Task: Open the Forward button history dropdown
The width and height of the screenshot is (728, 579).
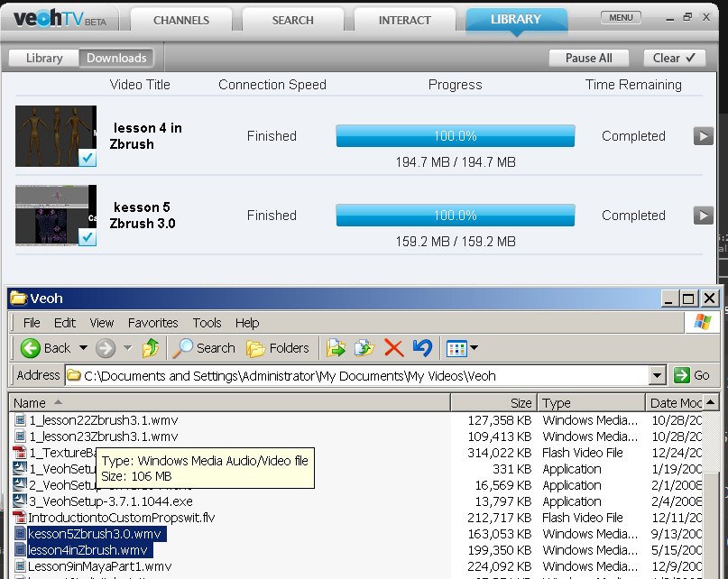Action: pyautogui.click(x=128, y=348)
